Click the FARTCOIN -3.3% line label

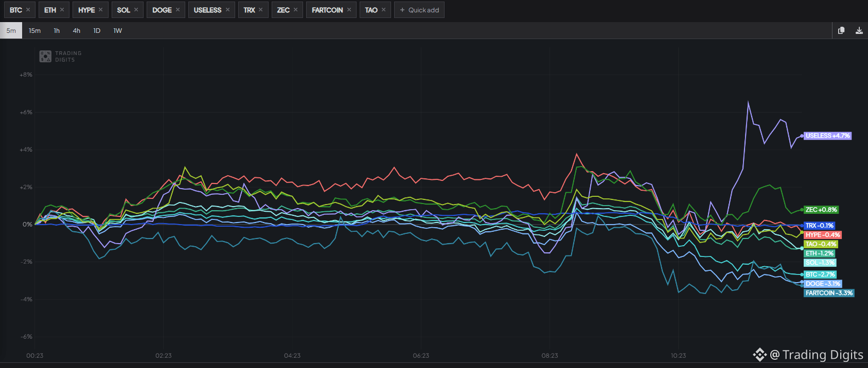(829, 293)
